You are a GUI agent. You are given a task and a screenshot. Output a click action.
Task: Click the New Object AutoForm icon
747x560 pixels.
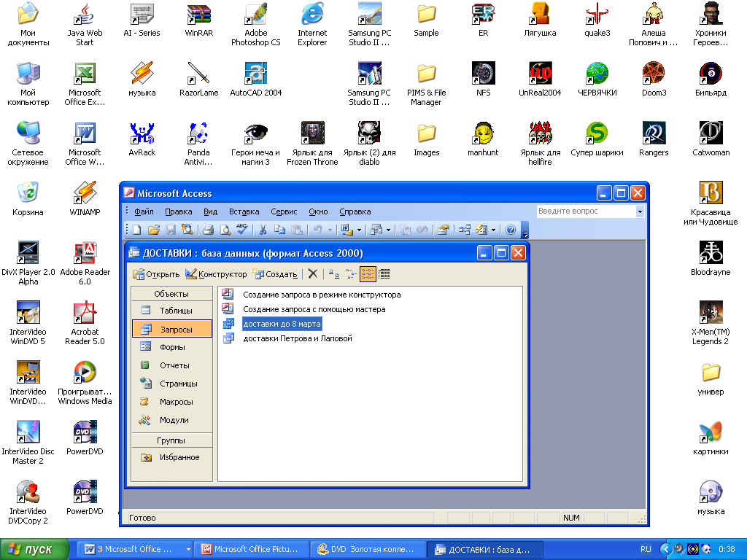click(481, 230)
